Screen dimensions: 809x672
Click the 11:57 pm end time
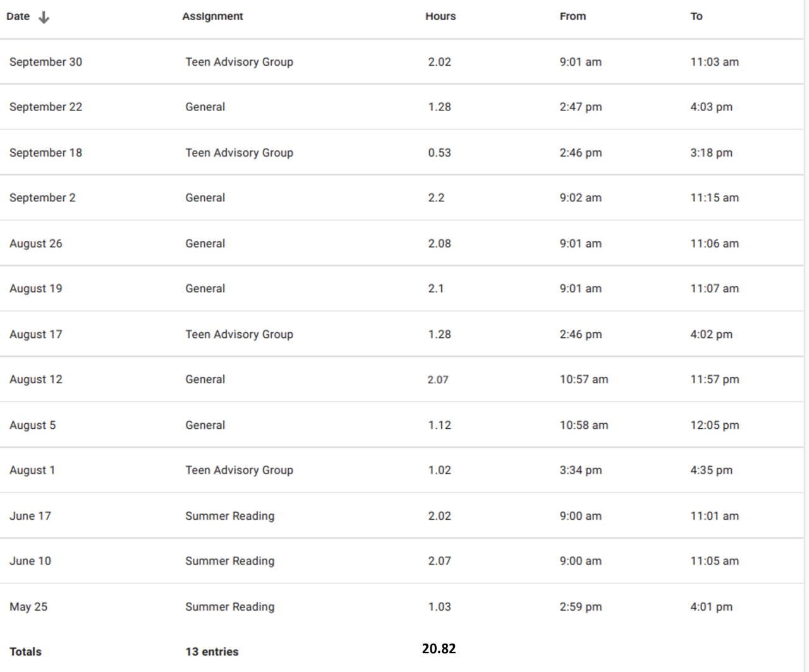pos(715,380)
